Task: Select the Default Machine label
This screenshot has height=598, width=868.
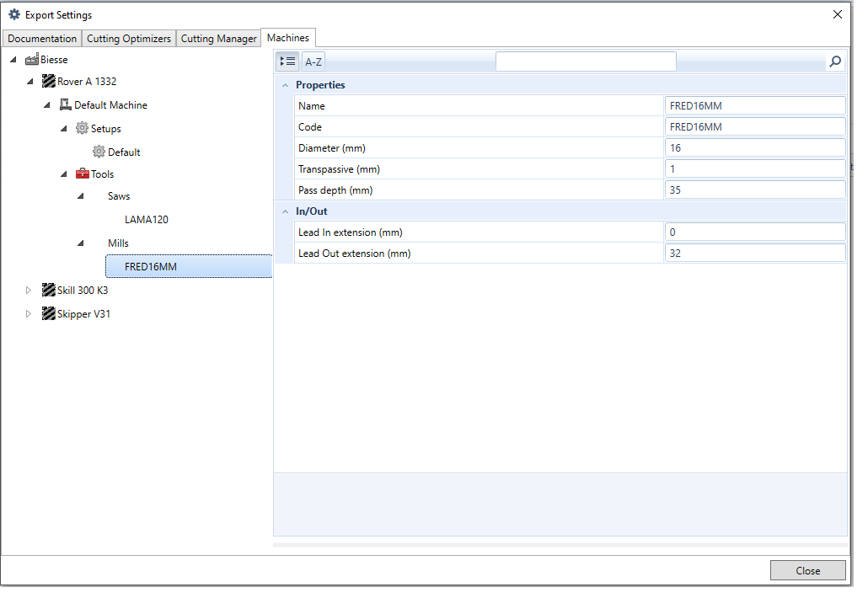Action: click(x=110, y=104)
